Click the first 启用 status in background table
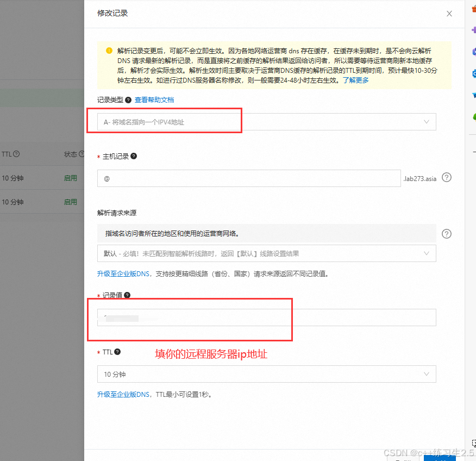 coord(71,178)
